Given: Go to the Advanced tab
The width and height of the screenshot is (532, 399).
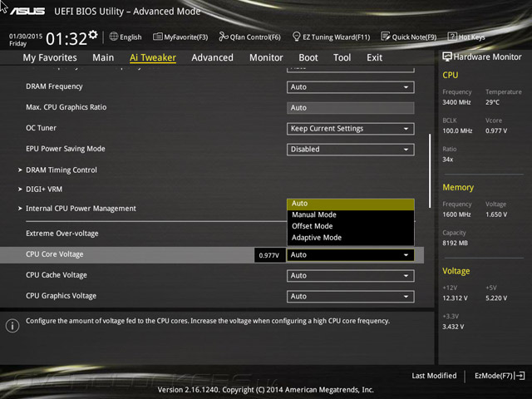Looking at the screenshot, I should 213,57.
